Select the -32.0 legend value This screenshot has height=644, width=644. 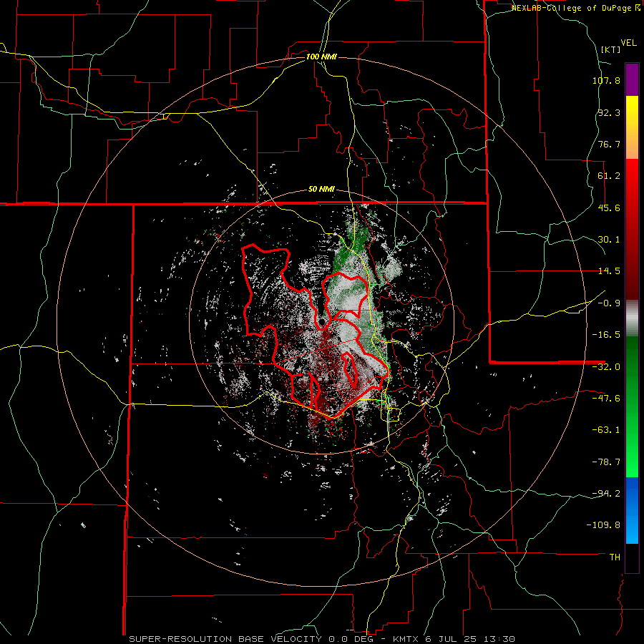pos(606,367)
